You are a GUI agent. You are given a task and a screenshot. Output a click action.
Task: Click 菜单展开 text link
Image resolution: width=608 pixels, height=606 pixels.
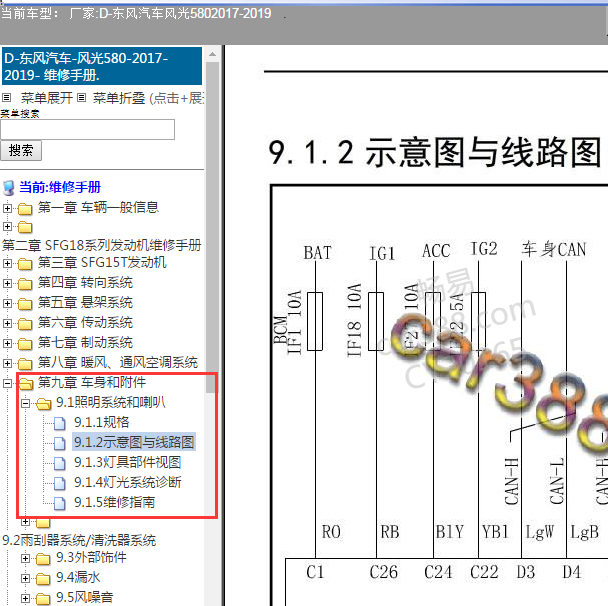(x=47, y=98)
